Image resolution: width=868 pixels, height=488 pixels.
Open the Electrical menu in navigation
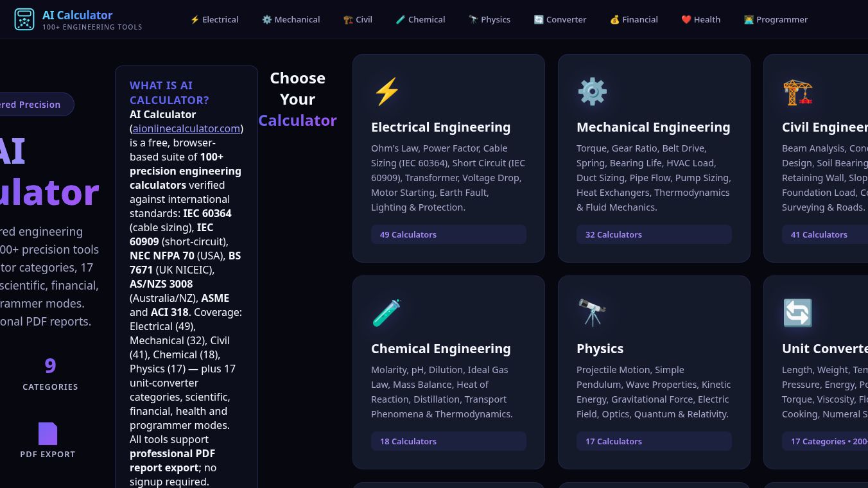pyautogui.click(x=214, y=19)
